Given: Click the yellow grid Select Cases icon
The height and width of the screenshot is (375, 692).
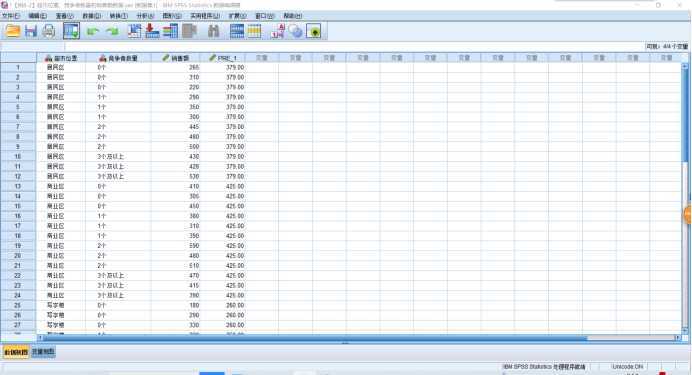Looking at the screenshot, I should click(x=254, y=31).
